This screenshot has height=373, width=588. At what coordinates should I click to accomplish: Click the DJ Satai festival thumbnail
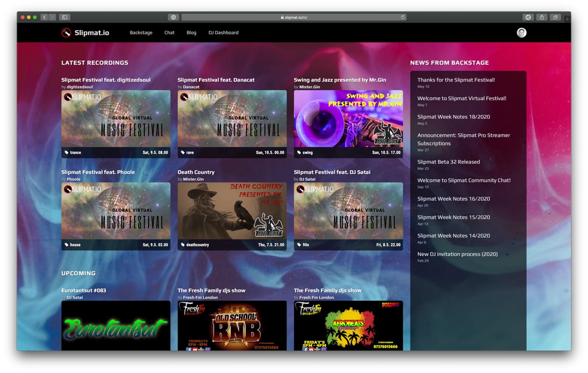click(348, 211)
